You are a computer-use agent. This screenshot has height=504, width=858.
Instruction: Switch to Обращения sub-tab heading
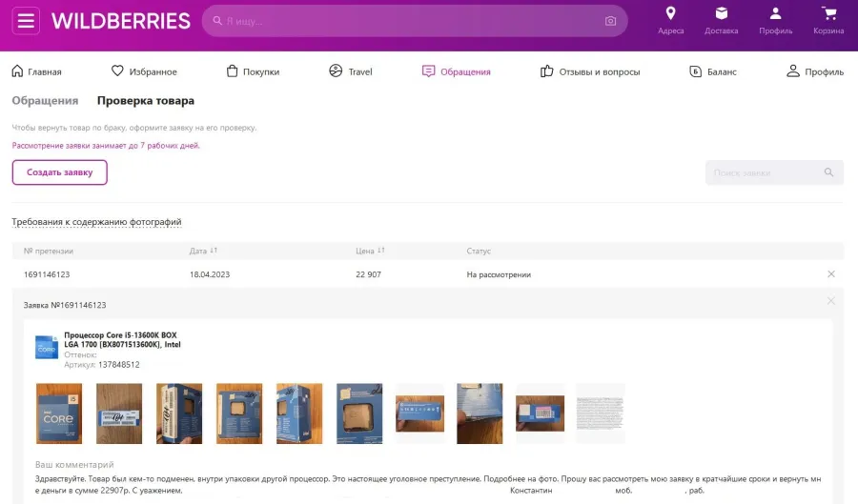46,101
